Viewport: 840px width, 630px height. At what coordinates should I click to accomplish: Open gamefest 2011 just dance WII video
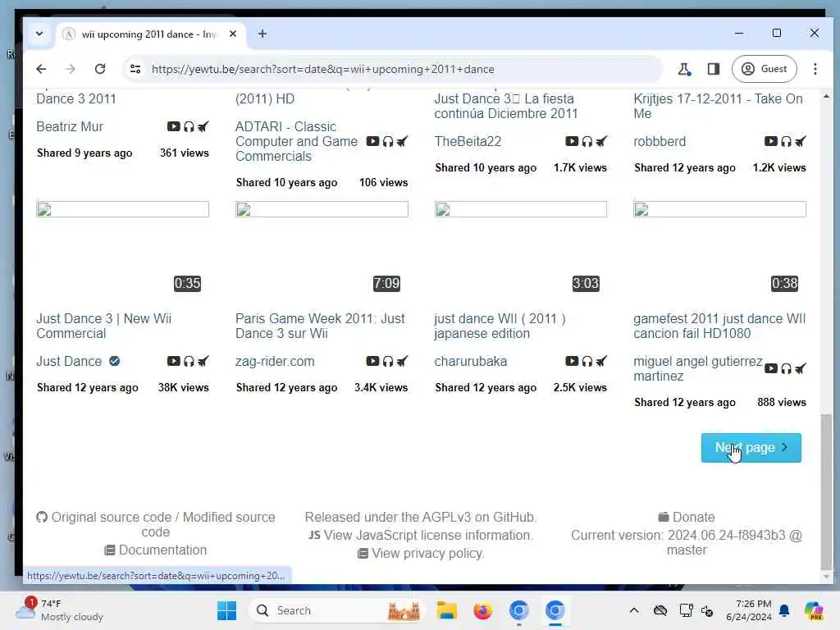pyautogui.click(x=719, y=326)
